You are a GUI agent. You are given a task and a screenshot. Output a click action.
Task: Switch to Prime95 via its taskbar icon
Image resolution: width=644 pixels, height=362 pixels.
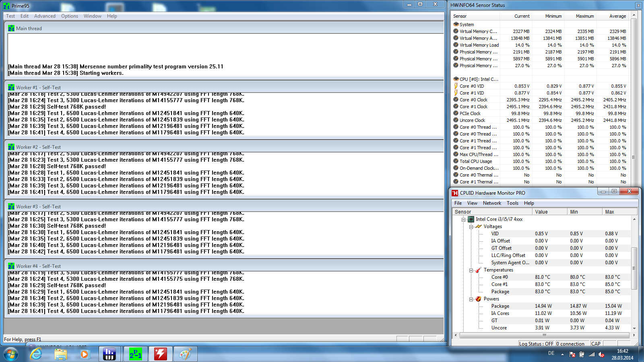click(136, 354)
